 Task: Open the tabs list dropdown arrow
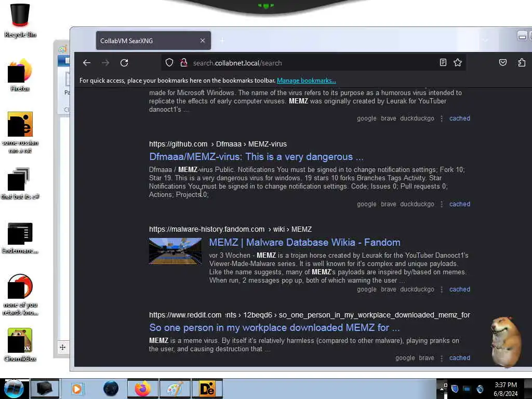pos(486,41)
